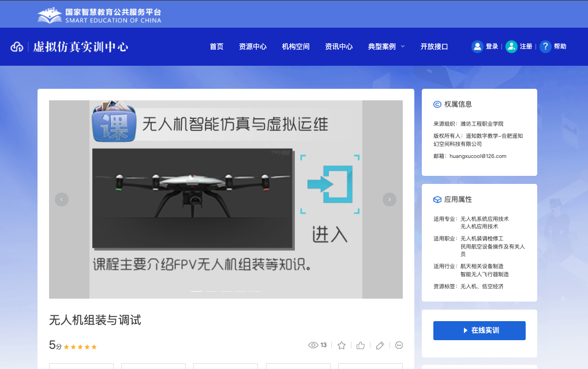Favorite the course with star icon
Viewport: 588px width, 369px height.
(x=342, y=345)
